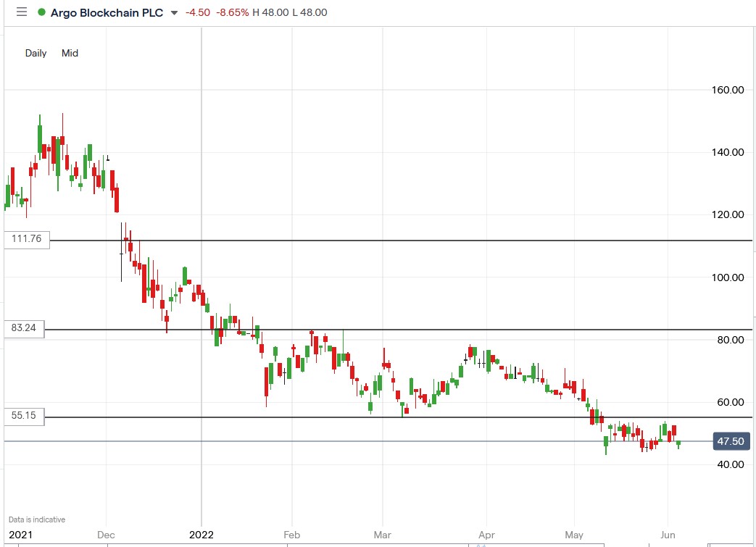Click the Jun label on the date axis
The height and width of the screenshot is (547, 756).
[668, 535]
